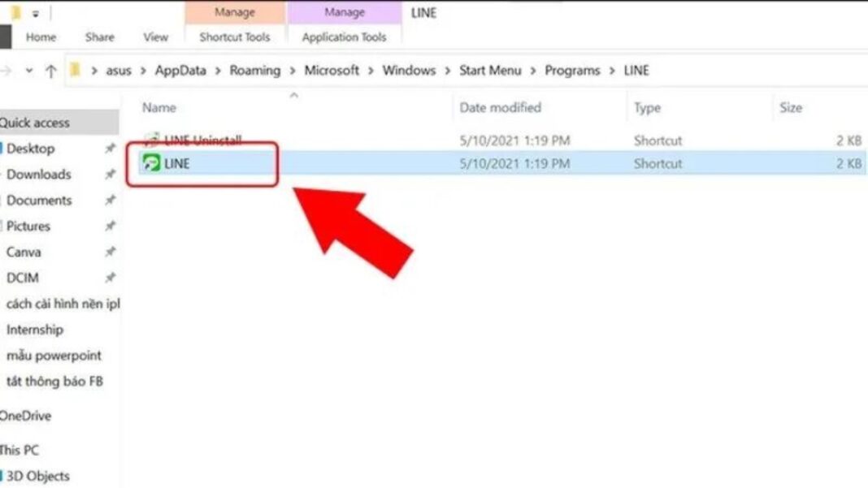Click the Up one level arrow
The height and width of the screenshot is (488, 868).
[51, 71]
